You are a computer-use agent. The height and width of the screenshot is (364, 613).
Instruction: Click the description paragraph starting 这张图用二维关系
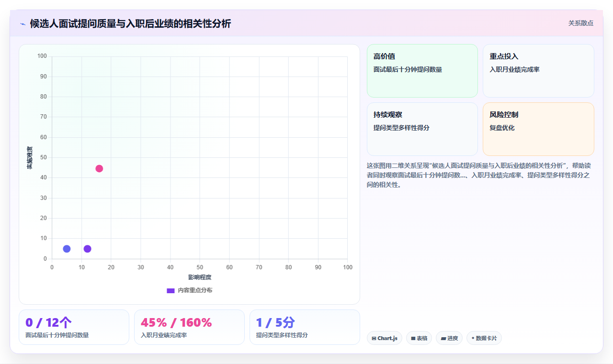[x=480, y=175]
